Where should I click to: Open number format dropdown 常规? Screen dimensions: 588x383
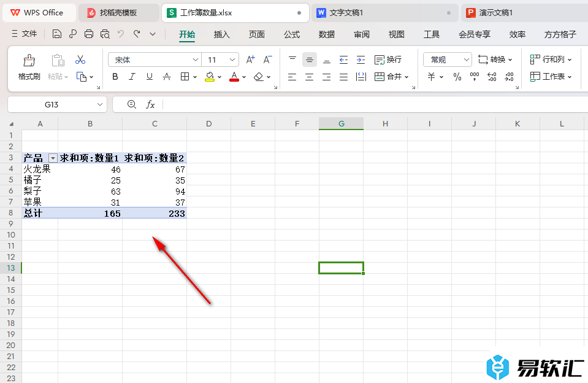pyautogui.click(x=466, y=60)
